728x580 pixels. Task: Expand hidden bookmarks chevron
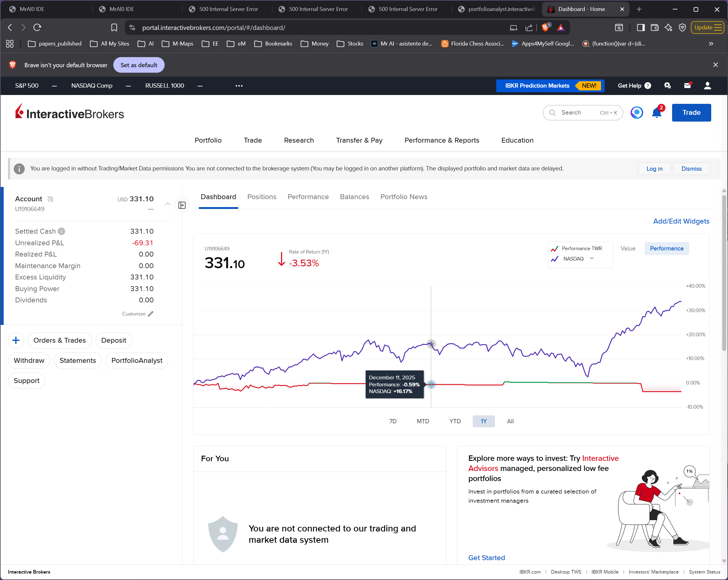tap(711, 44)
